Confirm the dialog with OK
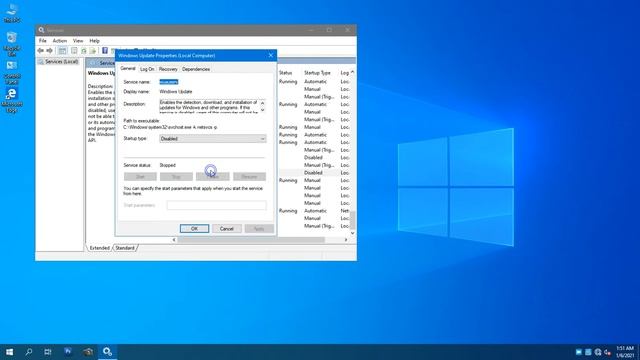This screenshot has width=640, height=360. coord(194,229)
